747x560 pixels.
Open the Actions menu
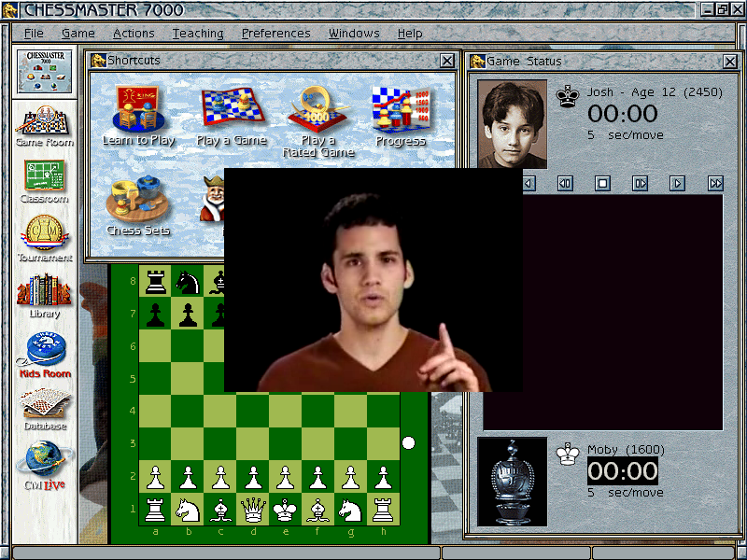(x=134, y=34)
